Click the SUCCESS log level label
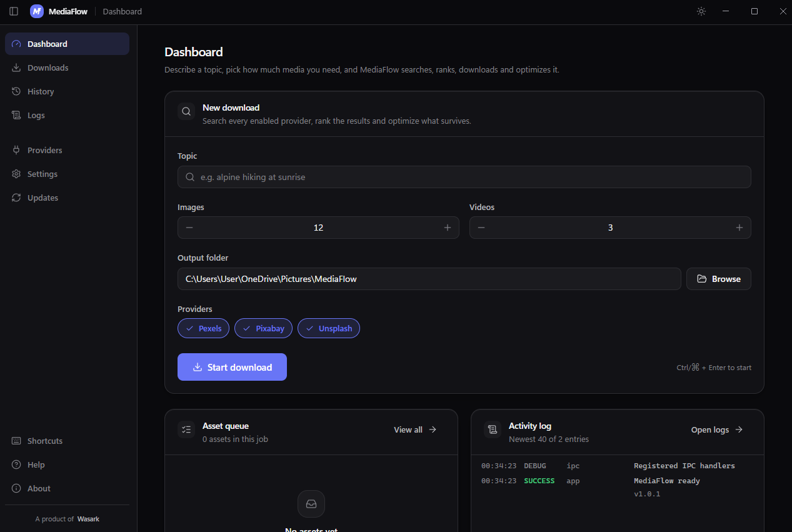 tap(539, 481)
